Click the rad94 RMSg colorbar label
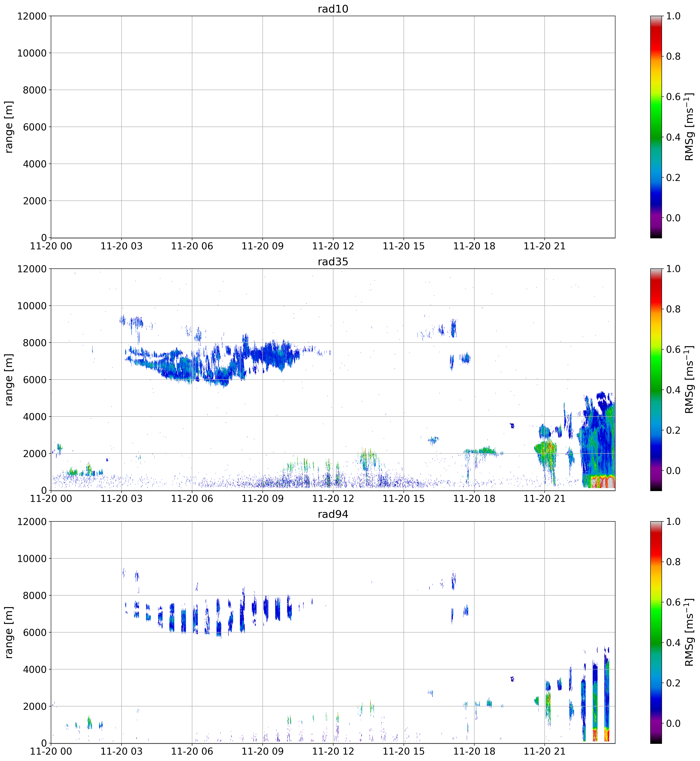This screenshot has height=761, width=700. [x=689, y=632]
